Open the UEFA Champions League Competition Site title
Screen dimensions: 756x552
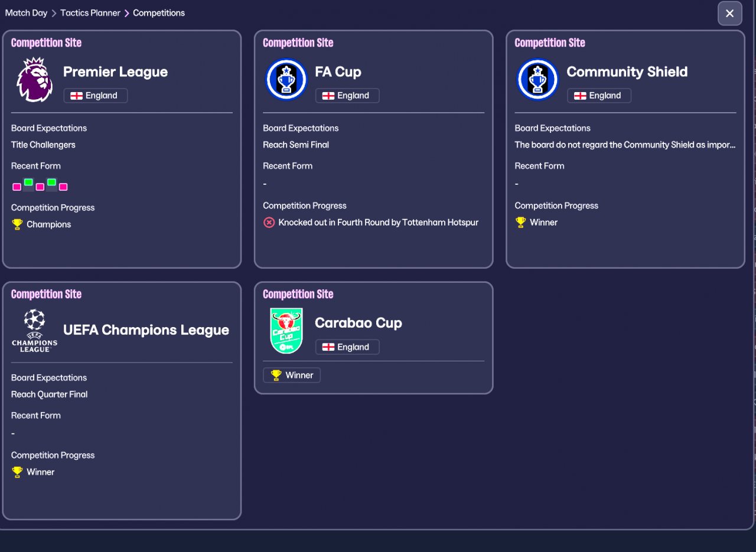point(46,294)
